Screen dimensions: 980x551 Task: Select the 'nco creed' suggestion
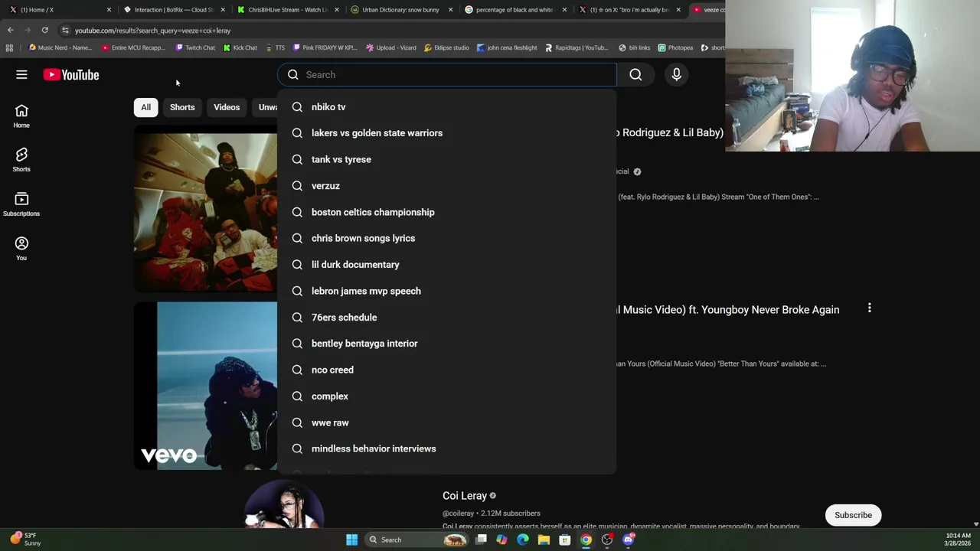pyautogui.click(x=447, y=370)
